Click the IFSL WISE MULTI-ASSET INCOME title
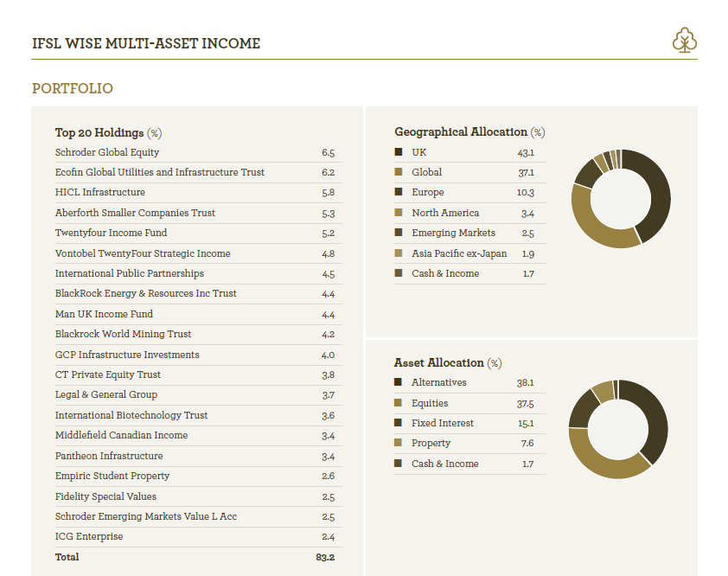This screenshot has width=728, height=576. click(146, 43)
